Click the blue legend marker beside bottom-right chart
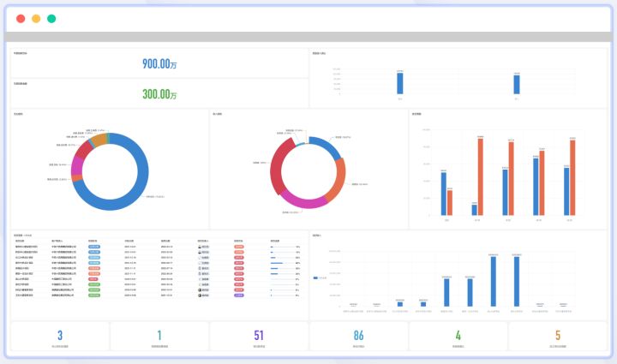This screenshot has height=364, width=617. (x=315, y=277)
